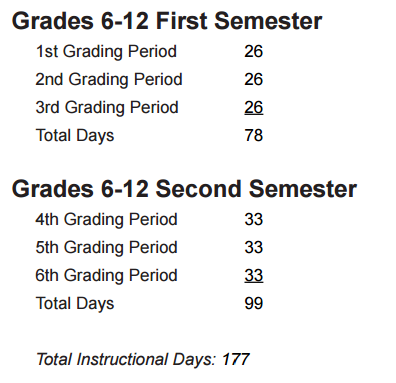This screenshot has height=383, width=396.
Task: Select the 2nd Grading Period label
Action: [109, 80]
